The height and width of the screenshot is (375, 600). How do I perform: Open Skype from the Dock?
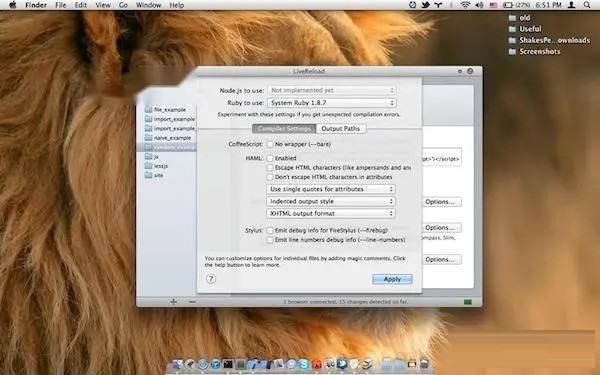pyautogui.click(x=304, y=364)
